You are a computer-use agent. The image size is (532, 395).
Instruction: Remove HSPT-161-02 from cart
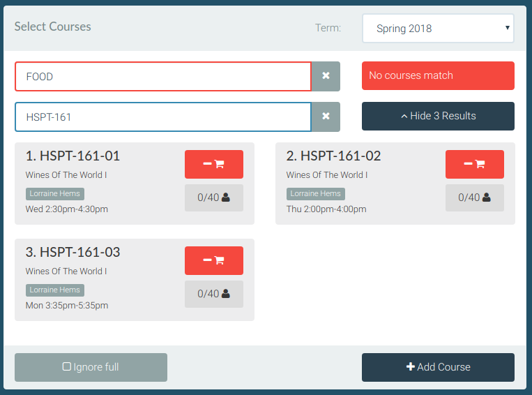coord(475,165)
